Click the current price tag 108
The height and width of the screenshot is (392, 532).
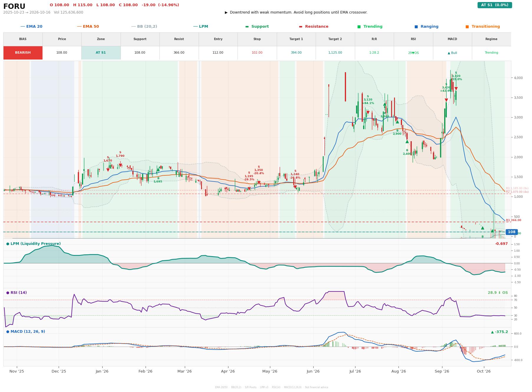click(512, 232)
